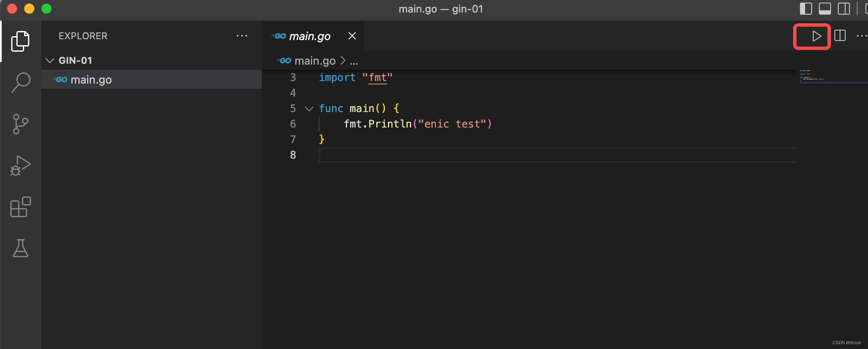Close the main.go tab
The image size is (868, 349).
[x=352, y=36]
